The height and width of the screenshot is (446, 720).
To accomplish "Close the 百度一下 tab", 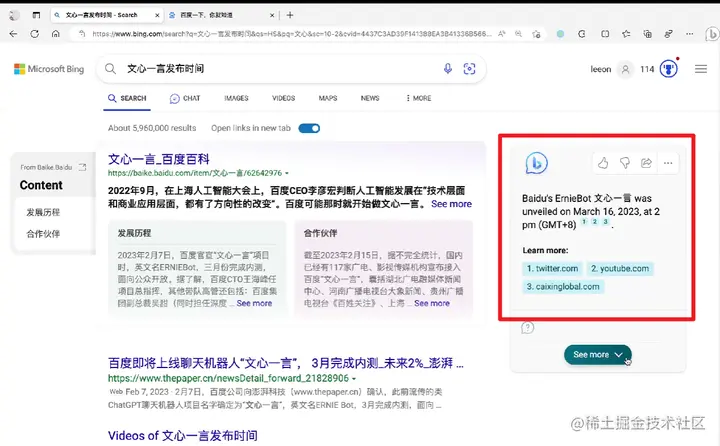I will pos(272,15).
